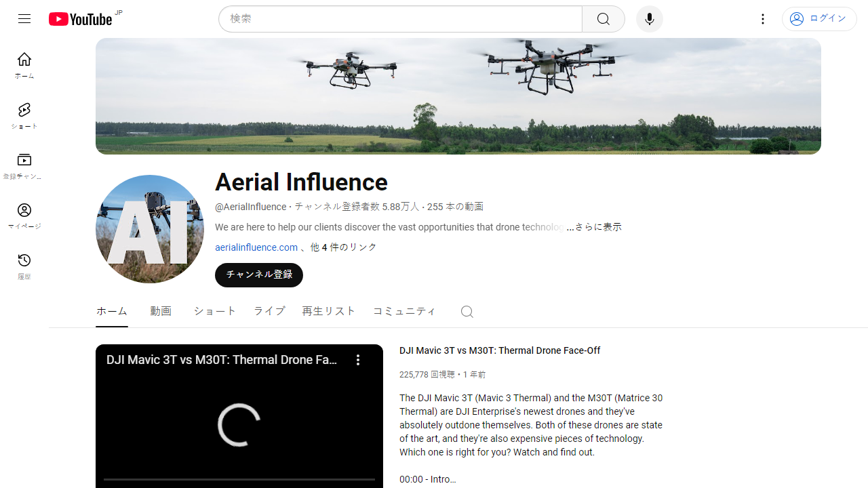Click the @AerialInfluence handle text
This screenshot has width=868, height=488.
pos(251,207)
